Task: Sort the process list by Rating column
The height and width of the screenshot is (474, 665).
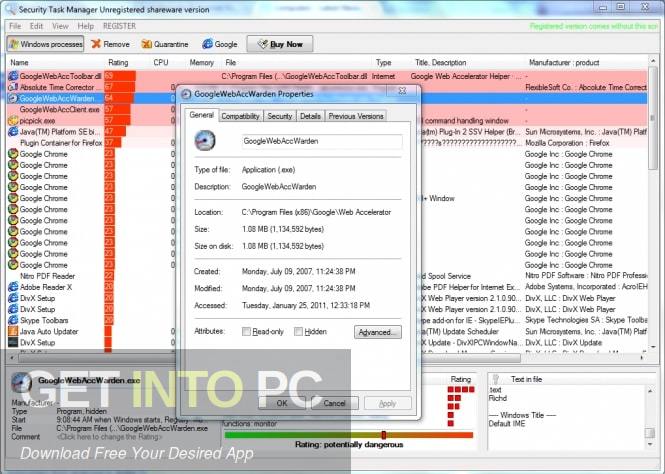Action: tap(118, 62)
